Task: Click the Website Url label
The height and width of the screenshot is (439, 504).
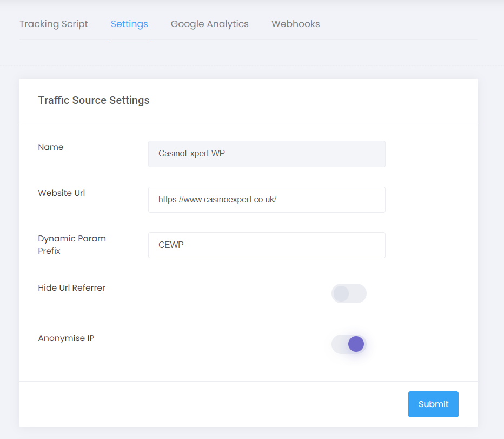Action: click(62, 193)
